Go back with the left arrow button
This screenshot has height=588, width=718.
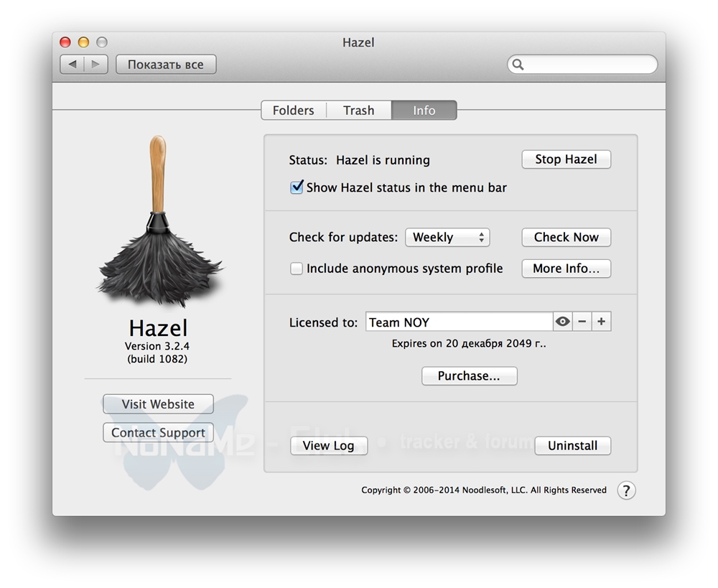pyautogui.click(x=73, y=65)
